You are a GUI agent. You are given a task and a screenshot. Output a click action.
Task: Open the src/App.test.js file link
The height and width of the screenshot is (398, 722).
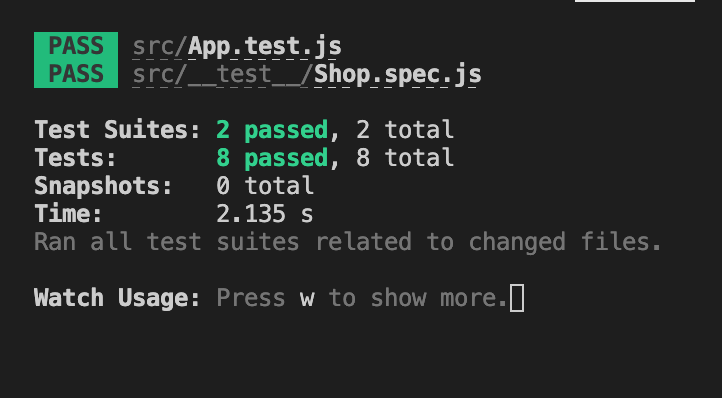point(237,47)
